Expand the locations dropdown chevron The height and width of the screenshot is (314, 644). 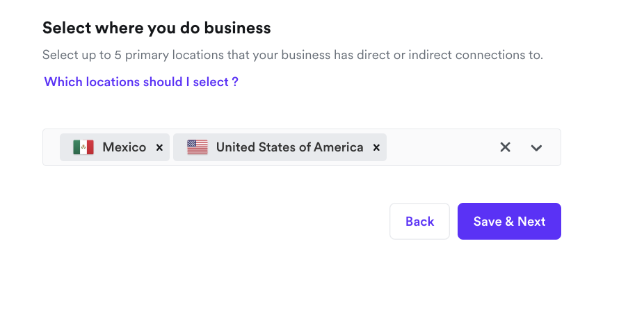coord(536,147)
